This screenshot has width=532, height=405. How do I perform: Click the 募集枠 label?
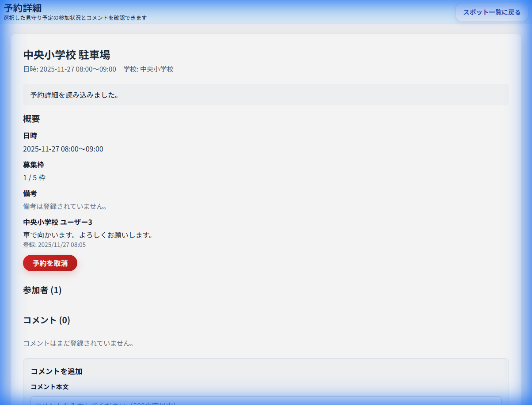[x=33, y=164]
